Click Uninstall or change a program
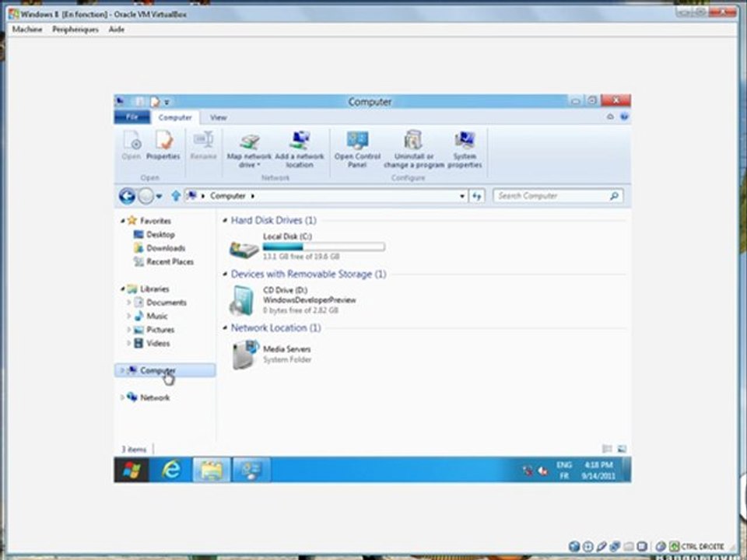 [413, 149]
